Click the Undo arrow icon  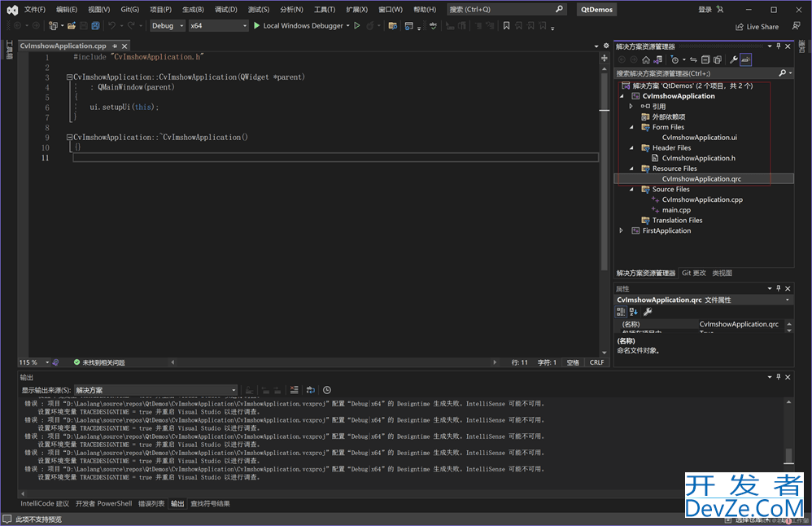111,25
